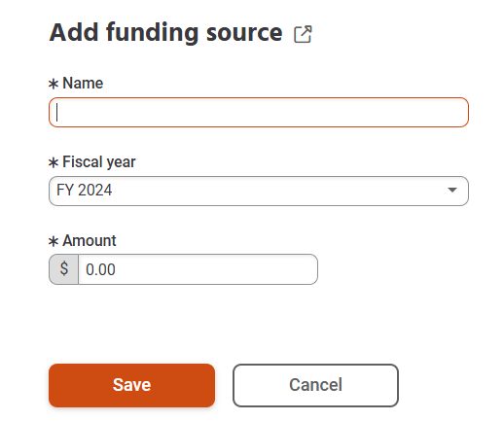Click the word Save on orange button
Viewport: 504px width, 421px height.
point(131,385)
